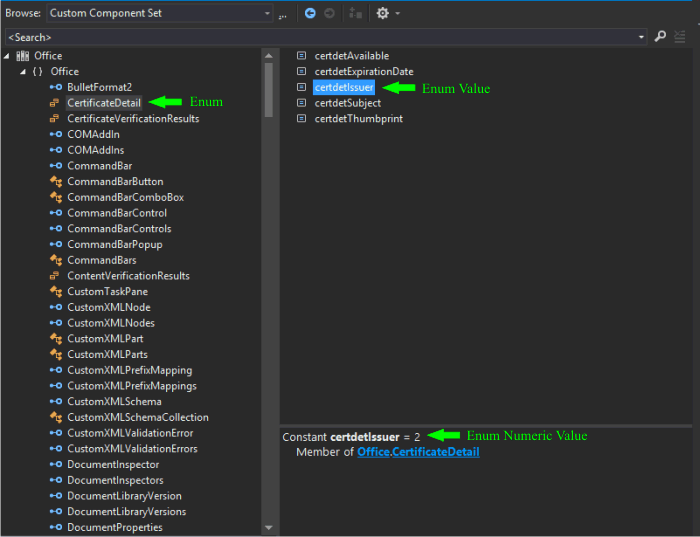This screenshot has height=537, width=700.
Task: Select the highlighted certdetIssuer member
Action: (344, 87)
